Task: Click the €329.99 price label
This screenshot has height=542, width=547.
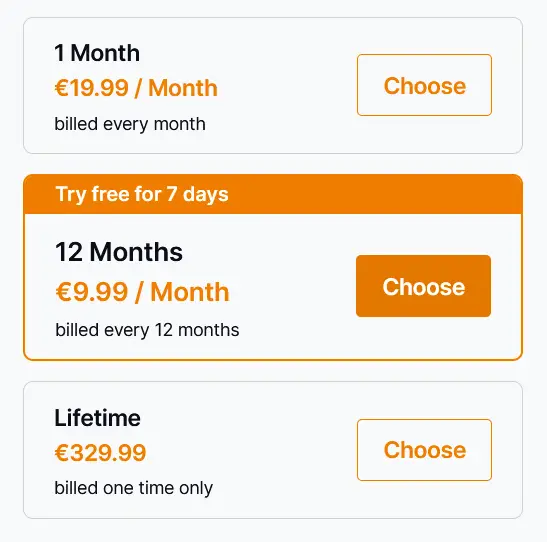Action: point(100,453)
